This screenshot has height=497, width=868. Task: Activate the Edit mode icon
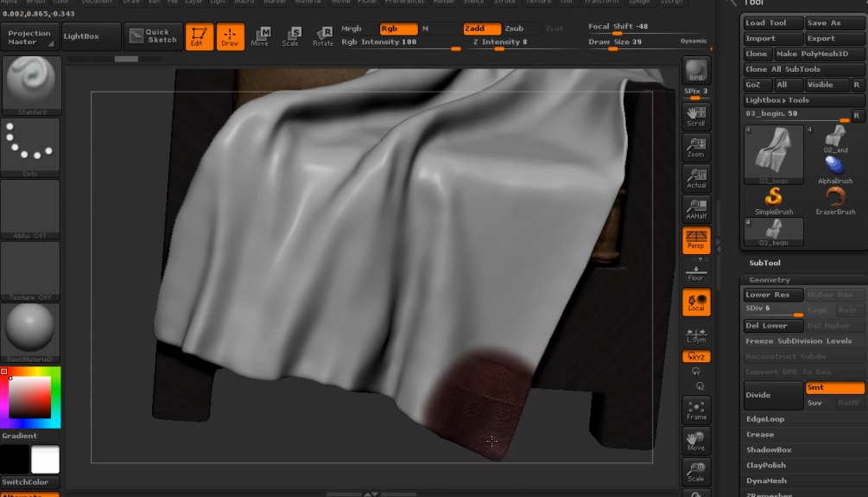coord(199,36)
